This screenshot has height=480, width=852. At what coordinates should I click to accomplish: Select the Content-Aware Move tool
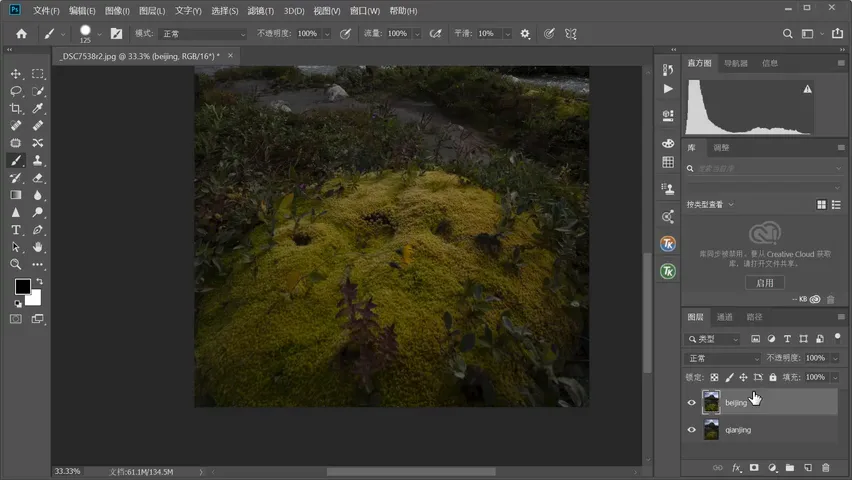(37, 143)
